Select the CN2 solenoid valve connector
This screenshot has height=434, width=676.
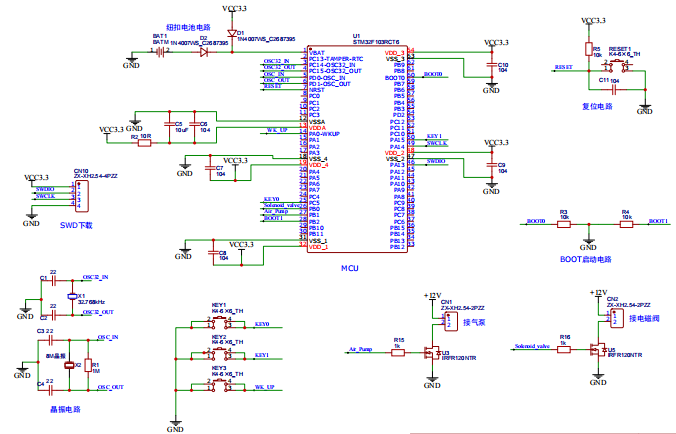coord(617,318)
